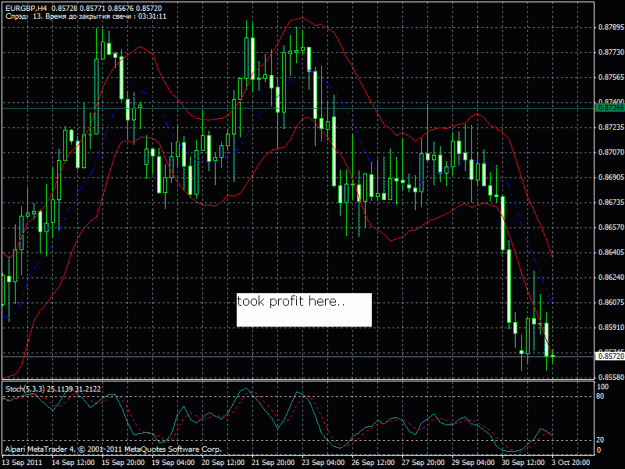Click the 0.86570 price scale label
The width and height of the screenshot is (625, 469).
pos(611,227)
